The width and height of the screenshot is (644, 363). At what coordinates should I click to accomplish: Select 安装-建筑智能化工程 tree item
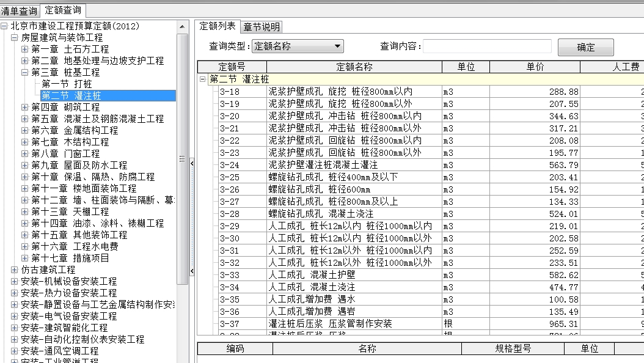(x=64, y=328)
